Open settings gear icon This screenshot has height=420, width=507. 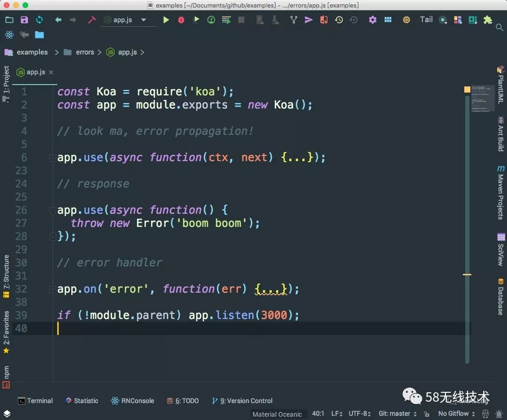[x=372, y=20]
